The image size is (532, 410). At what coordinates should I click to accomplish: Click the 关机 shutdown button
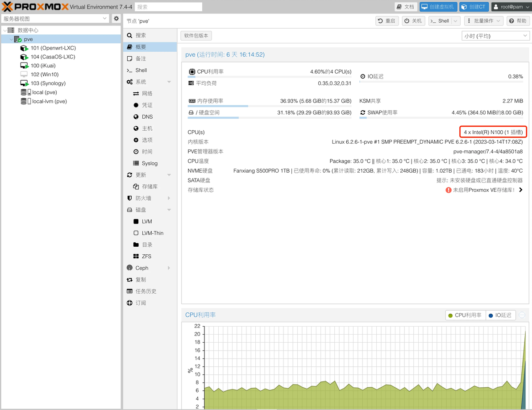tap(413, 21)
